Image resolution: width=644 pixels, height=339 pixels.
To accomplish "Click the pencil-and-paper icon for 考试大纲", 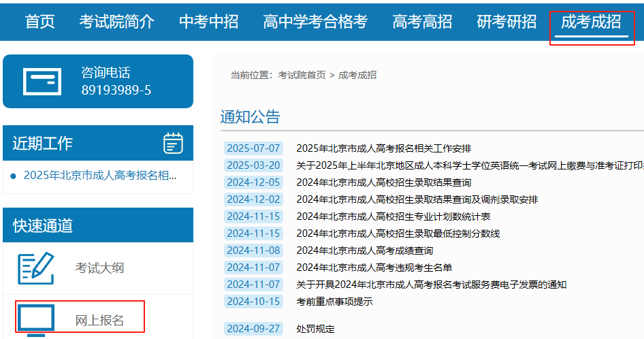I will [35, 268].
